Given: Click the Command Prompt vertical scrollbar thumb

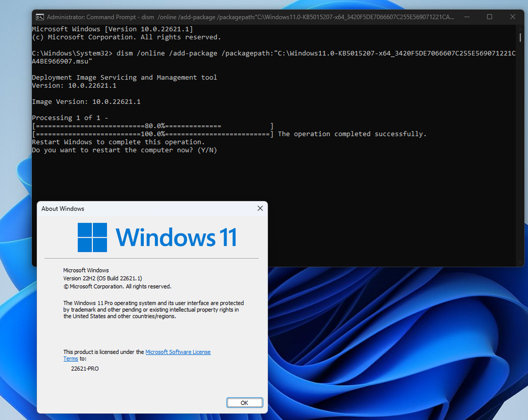Looking at the screenshot, I should pyautogui.click(x=520, y=37).
